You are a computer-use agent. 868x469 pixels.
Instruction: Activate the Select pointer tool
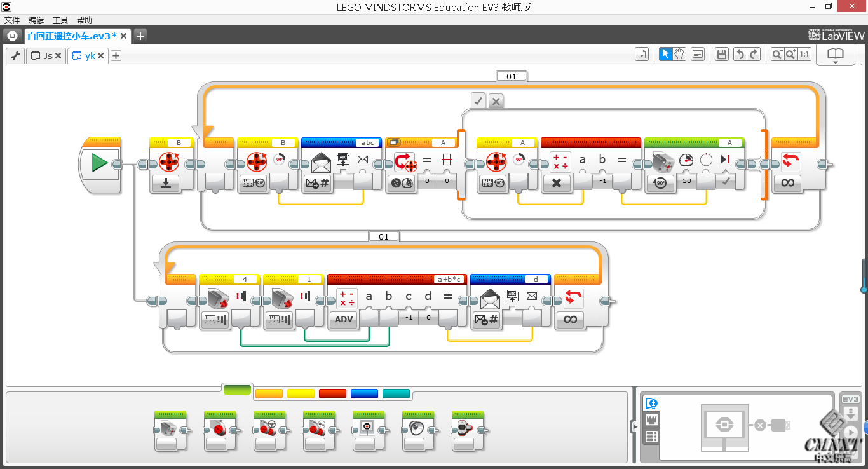pyautogui.click(x=665, y=55)
